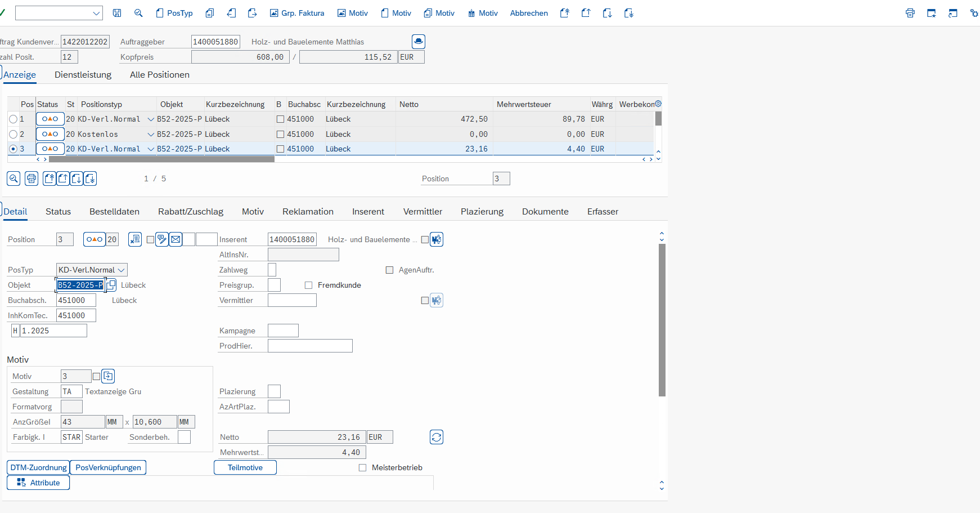Click the Attribute button
980x513 pixels.
point(38,483)
